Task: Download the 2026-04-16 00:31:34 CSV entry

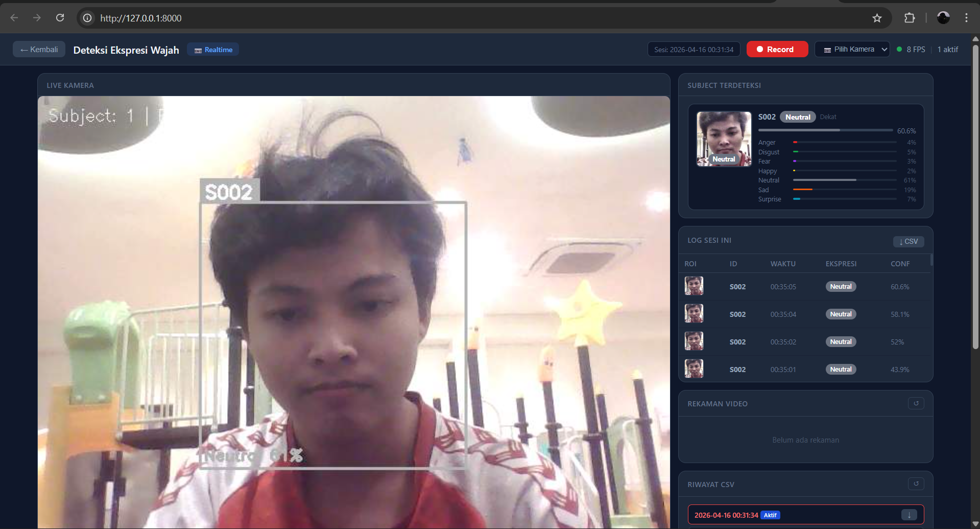Action: tap(909, 515)
